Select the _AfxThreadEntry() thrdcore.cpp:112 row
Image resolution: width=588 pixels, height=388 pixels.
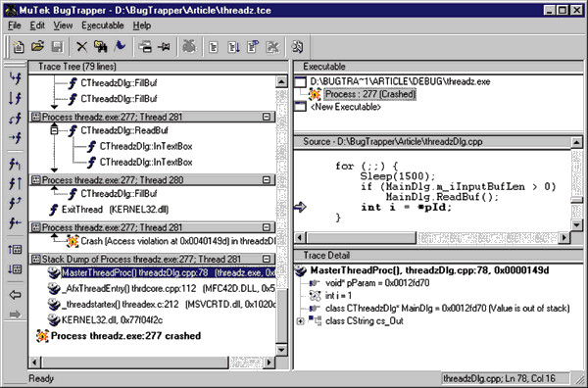[x=168, y=289]
